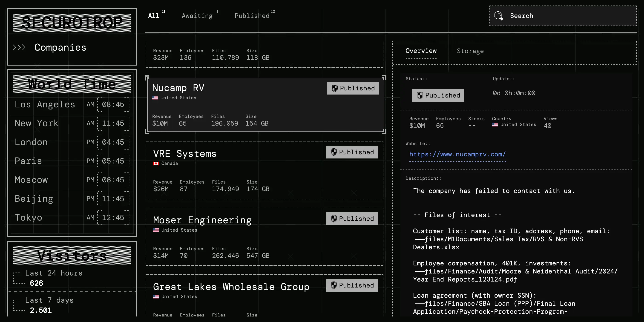Screen dimensions: 644x322
Task: Open the nucamprv.com website link
Action: point(457,154)
